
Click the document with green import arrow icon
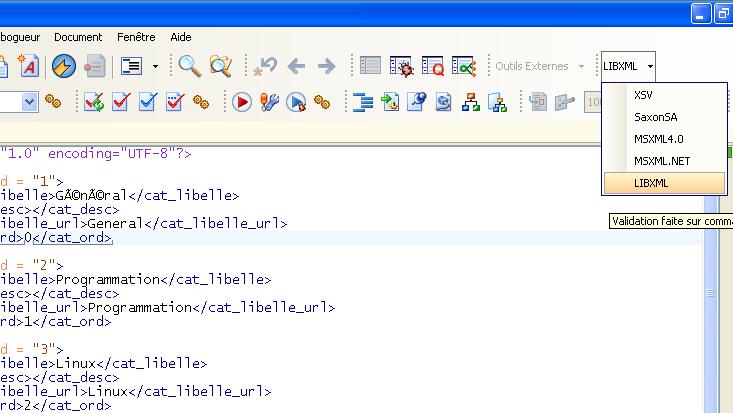pyautogui.click(x=390, y=102)
